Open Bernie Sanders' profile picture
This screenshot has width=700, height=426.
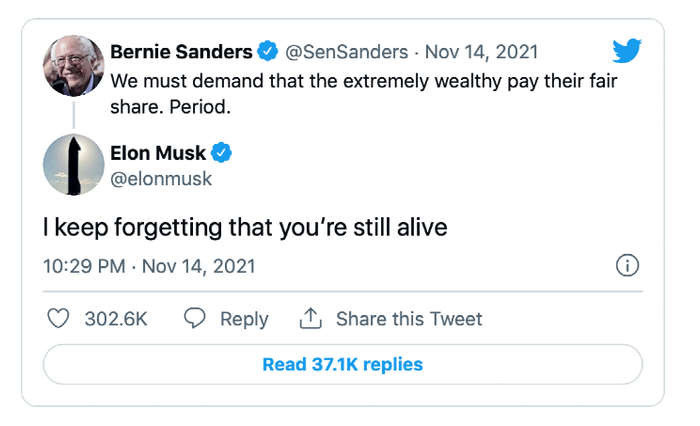coord(74,65)
